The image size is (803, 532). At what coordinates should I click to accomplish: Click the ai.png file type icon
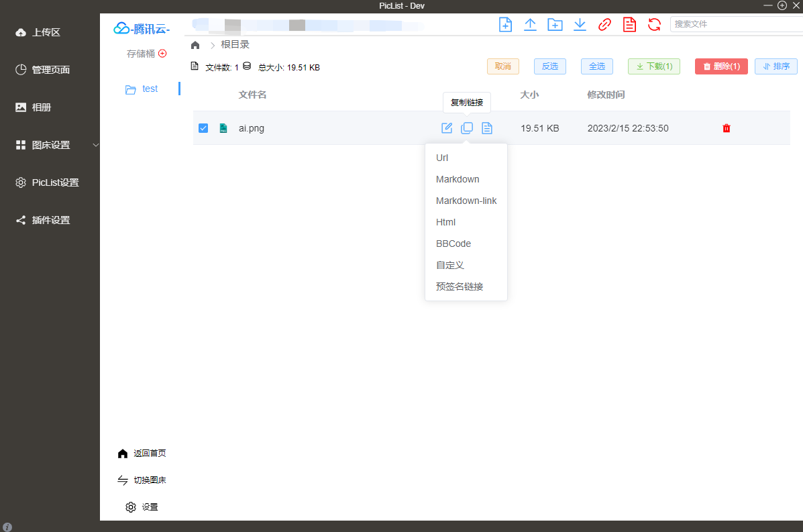(x=223, y=128)
